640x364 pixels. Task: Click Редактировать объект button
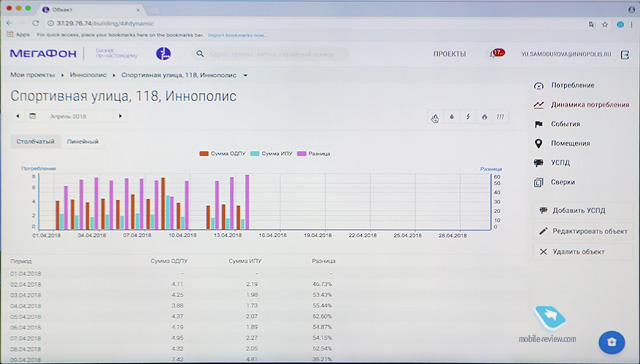click(583, 231)
